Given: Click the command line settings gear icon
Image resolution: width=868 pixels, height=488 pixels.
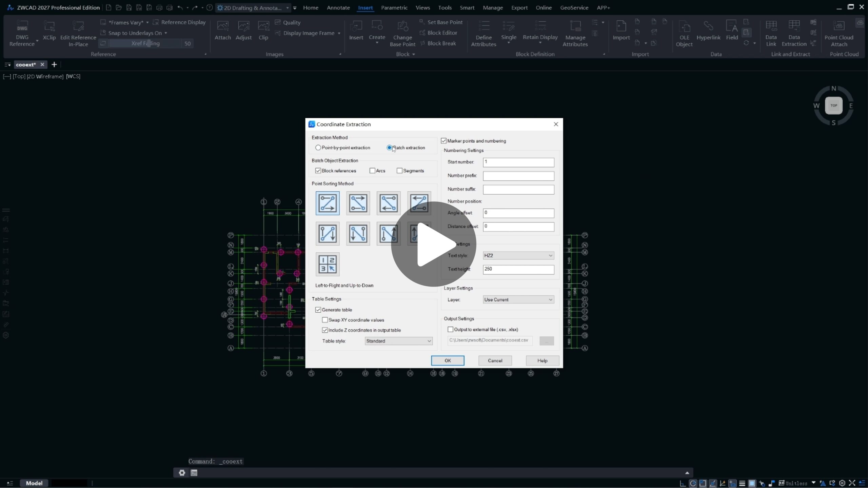Looking at the screenshot, I should pyautogui.click(x=182, y=472).
